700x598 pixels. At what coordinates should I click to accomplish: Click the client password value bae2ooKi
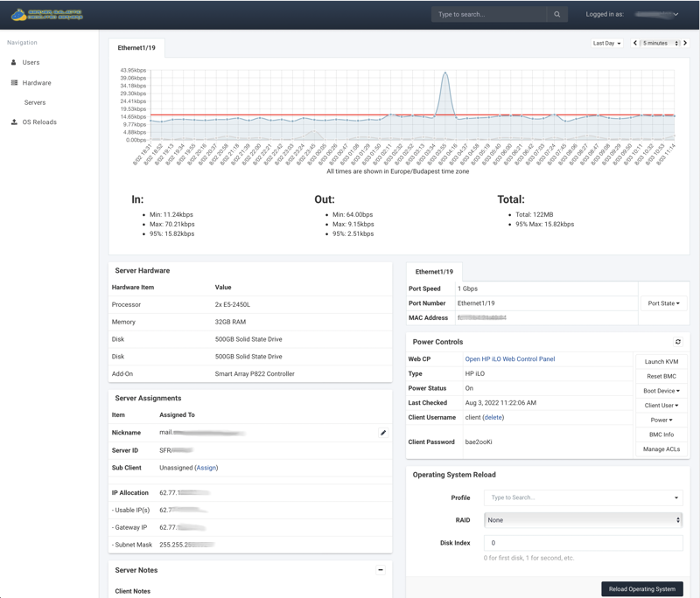(x=479, y=442)
